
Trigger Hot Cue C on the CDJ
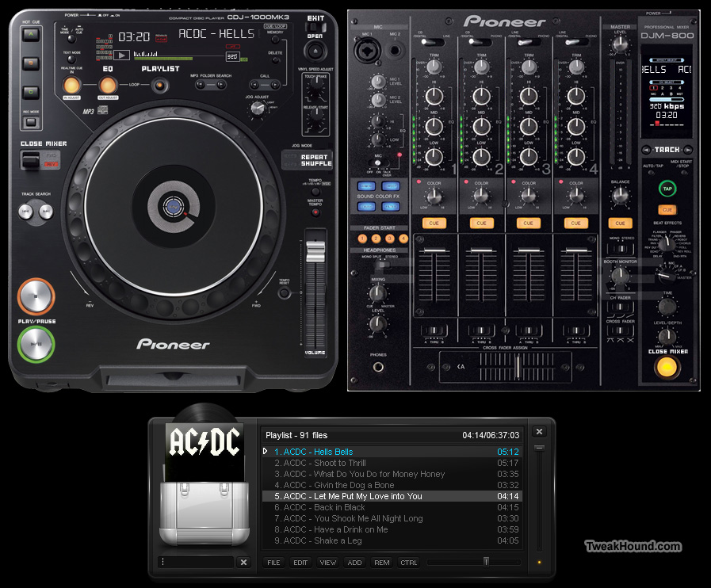click(x=31, y=92)
